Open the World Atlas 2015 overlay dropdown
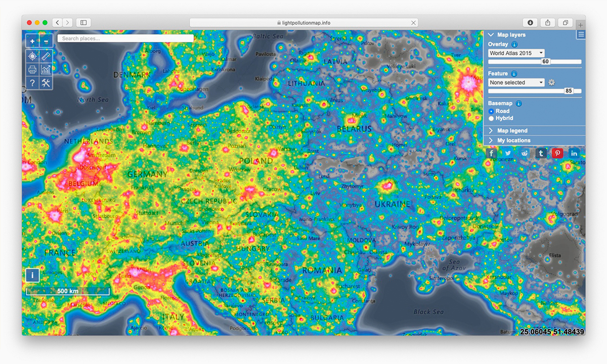 [516, 53]
